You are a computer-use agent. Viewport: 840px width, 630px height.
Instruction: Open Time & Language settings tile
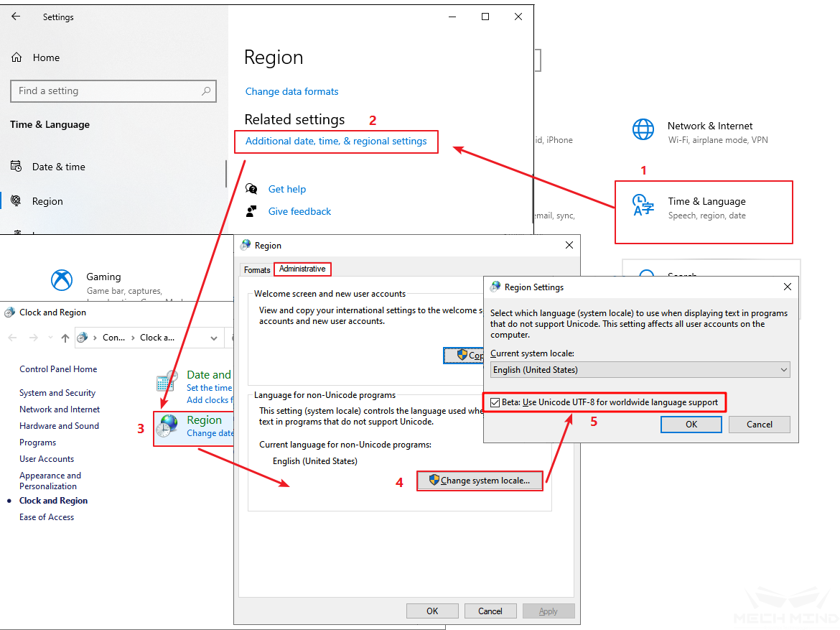click(704, 213)
